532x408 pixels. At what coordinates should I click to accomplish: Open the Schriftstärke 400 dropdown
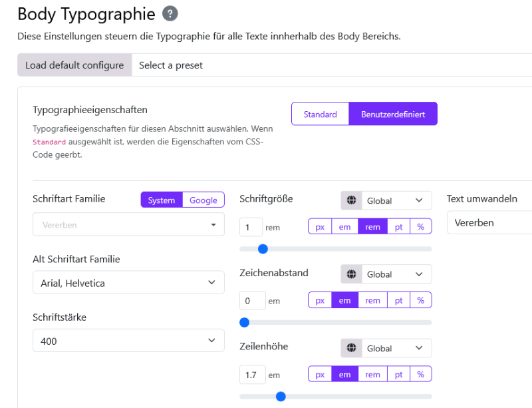pyautogui.click(x=128, y=341)
